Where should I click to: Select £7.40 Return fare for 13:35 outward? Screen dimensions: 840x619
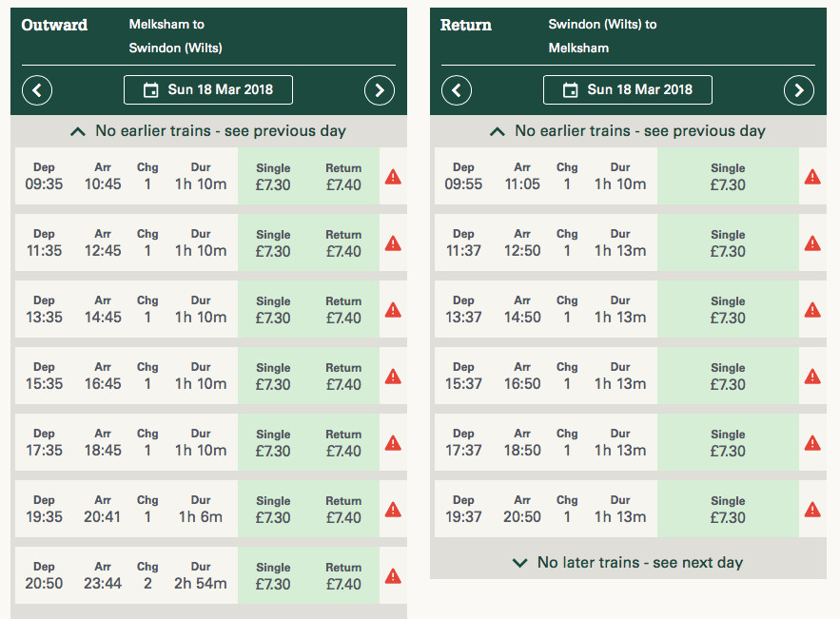pos(343,309)
